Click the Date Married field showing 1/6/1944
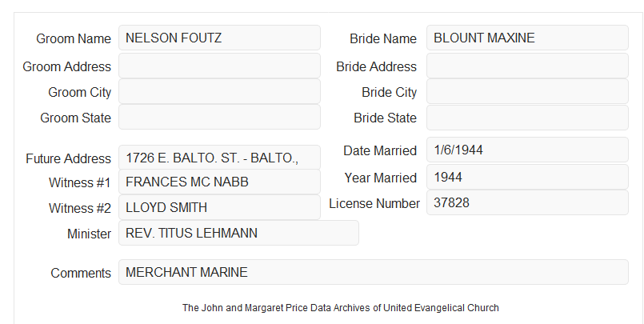This screenshot has height=324, width=644. (527, 150)
